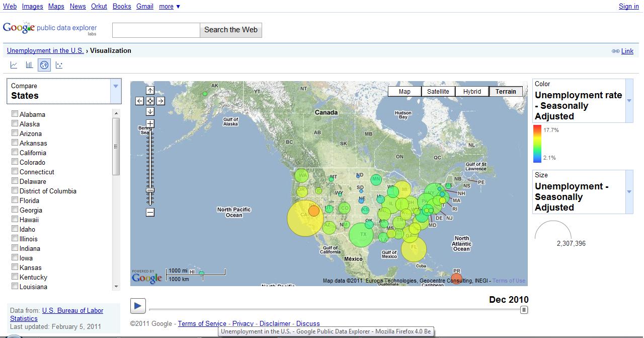Click the time slider handle

524,310
